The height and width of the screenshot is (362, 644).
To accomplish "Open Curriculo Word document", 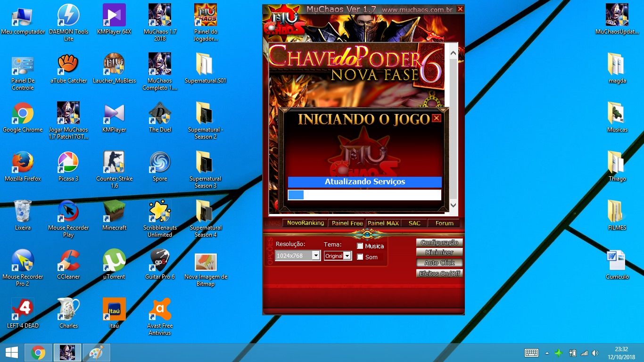I will tap(617, 265).
